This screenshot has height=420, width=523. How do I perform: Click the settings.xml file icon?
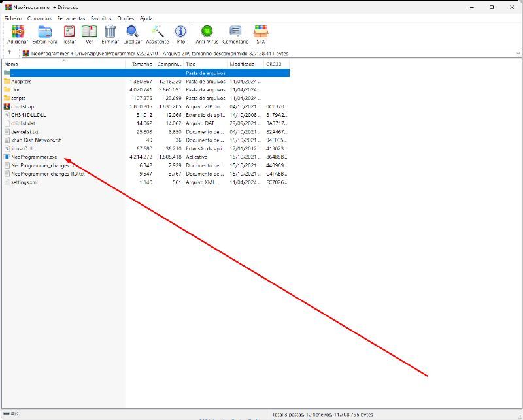7,182
